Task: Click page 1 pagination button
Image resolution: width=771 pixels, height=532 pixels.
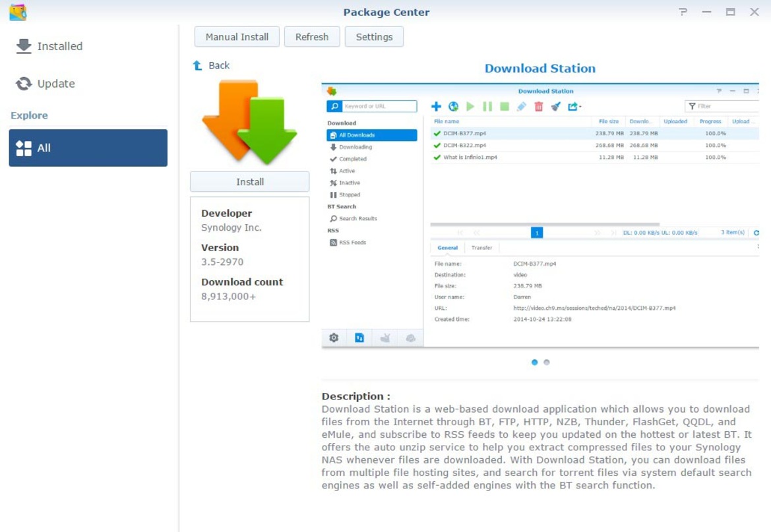Action: (537, 233)
